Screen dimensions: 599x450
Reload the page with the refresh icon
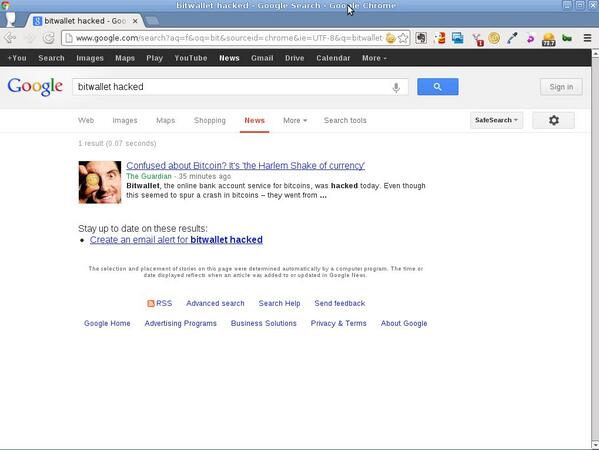[x=49, y=38]
